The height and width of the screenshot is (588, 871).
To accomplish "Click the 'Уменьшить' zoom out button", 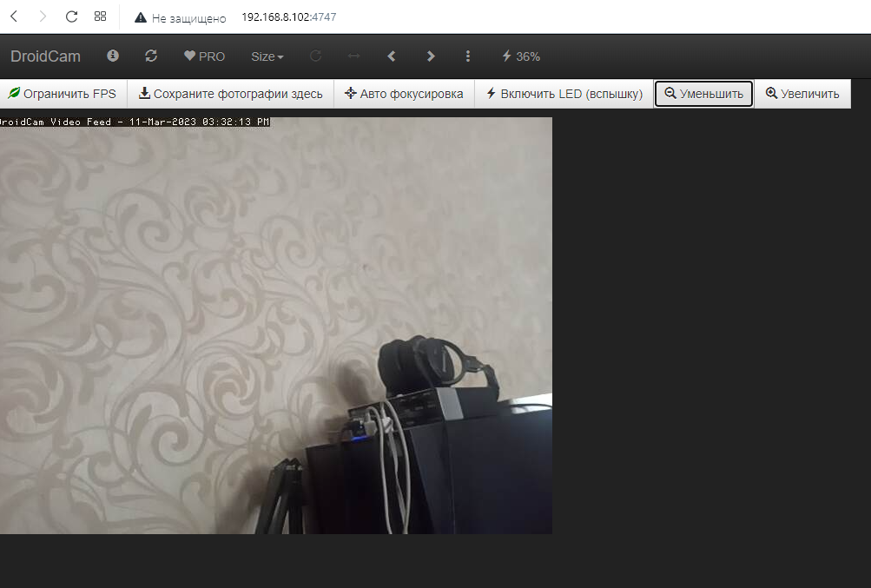I will 703,94.
